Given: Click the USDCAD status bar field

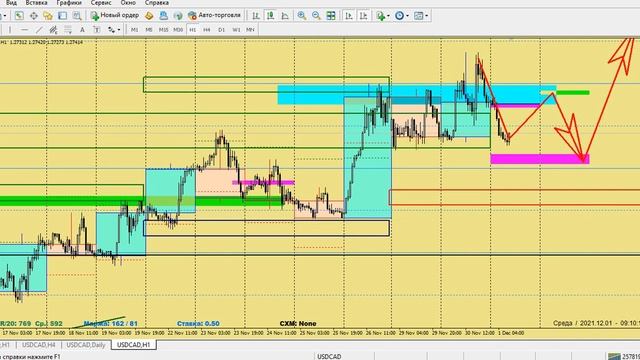Looking at the screenshot, I should (329, 357).
